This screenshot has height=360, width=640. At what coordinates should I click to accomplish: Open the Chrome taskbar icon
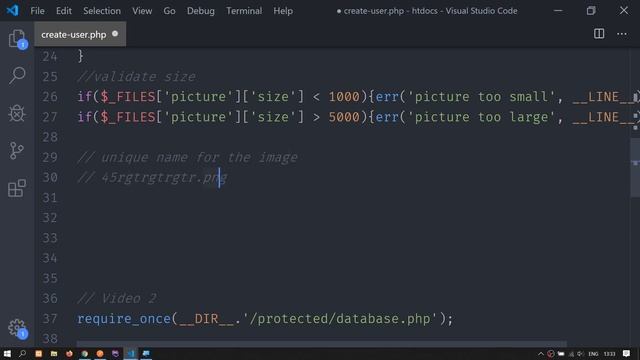coord(84,353)
